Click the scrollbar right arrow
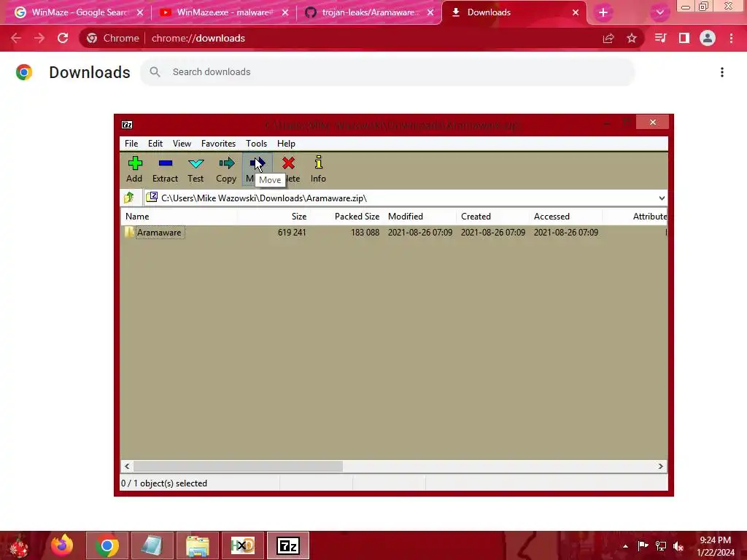 coord(660,466)
